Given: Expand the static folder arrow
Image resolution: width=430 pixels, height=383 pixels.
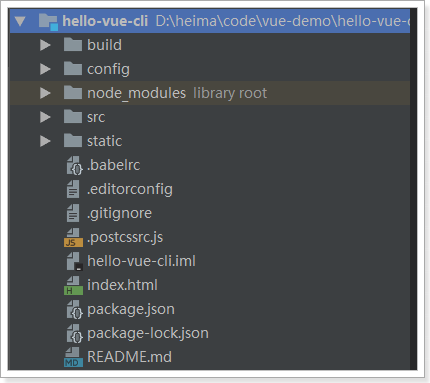Looking at the screenshot, I should point(45,141).
